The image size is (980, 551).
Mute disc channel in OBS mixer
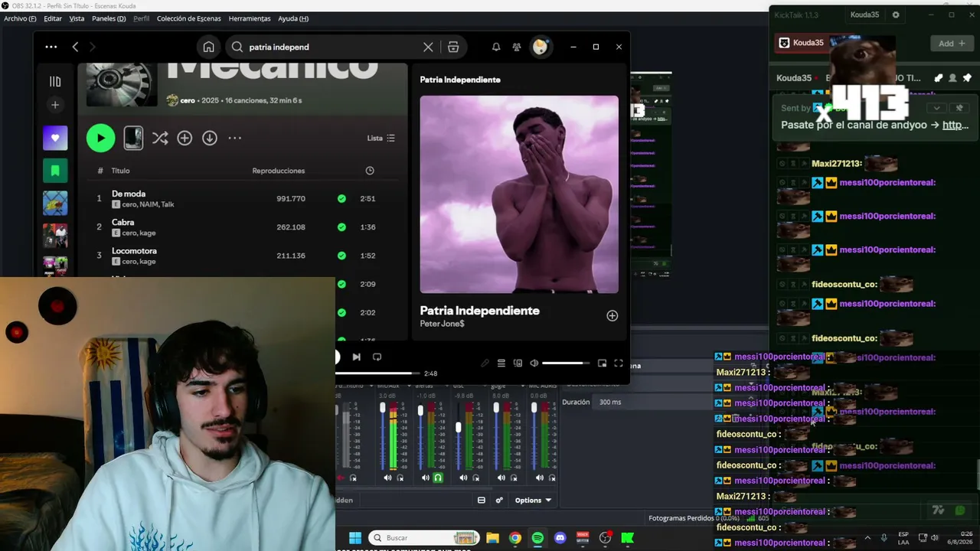tap(463, 478)
